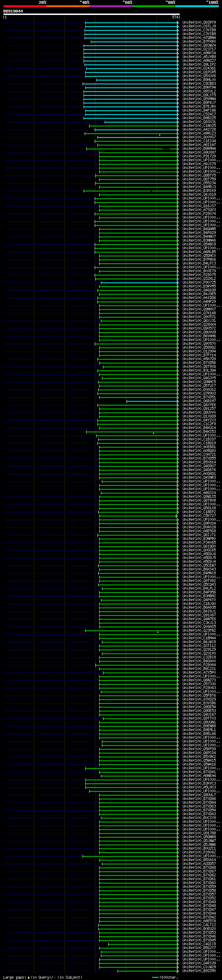Select hit label UniRef100_A9NYS4
This screenshot has height=980, width=222.
(199, 53)
